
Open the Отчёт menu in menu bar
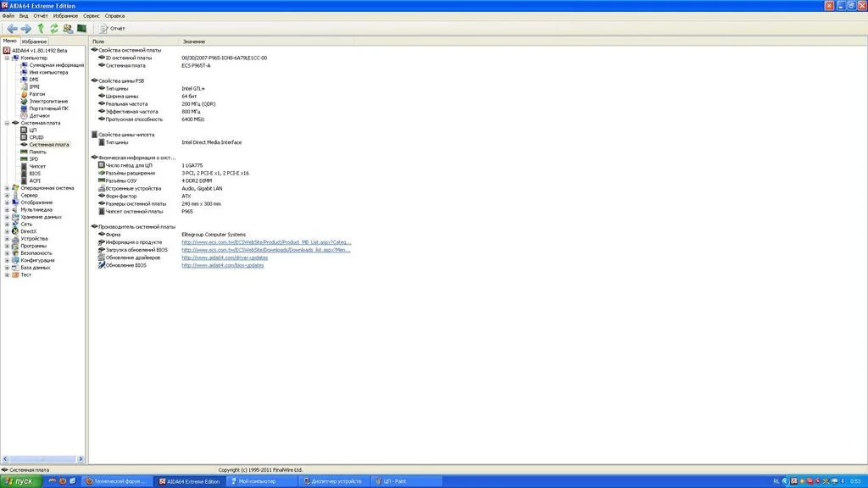[x=41, y=16]
